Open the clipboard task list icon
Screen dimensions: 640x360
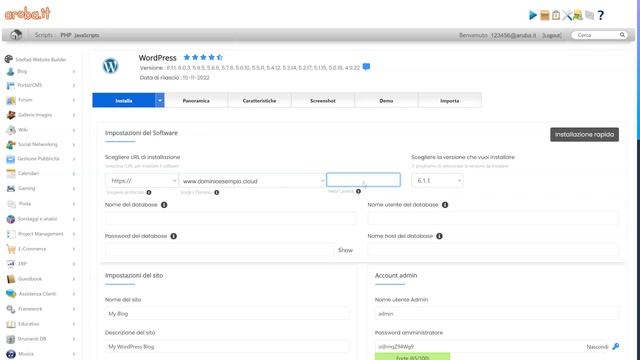[x=556, y=15]
